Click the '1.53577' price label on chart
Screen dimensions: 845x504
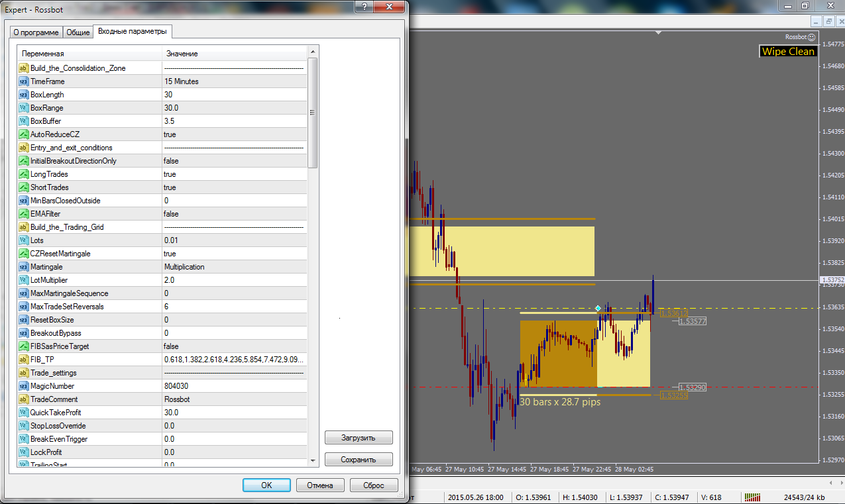[x=693, y=321]
